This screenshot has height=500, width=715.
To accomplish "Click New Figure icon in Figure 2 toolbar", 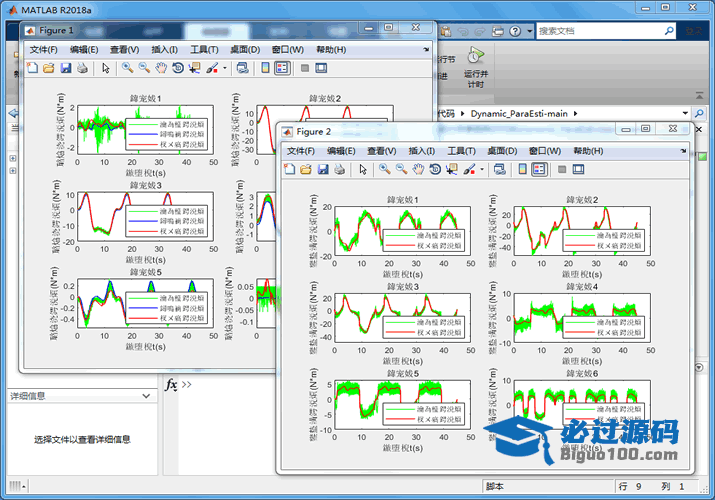I will (290, 170).
